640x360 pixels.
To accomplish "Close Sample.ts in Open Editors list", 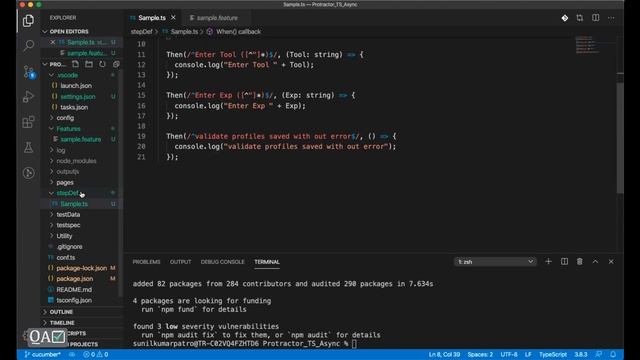I will [53, 42].
